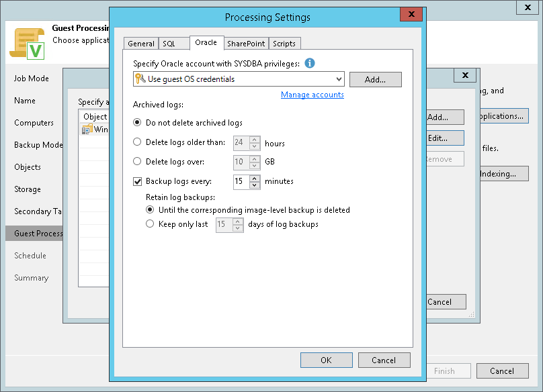Click the hours value input field
This screenshot has height=392, width=543.
(242, 142)
